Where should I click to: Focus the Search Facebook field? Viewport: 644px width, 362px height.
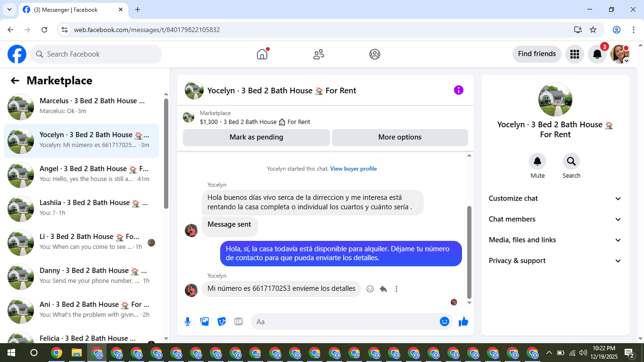[96, 54]
